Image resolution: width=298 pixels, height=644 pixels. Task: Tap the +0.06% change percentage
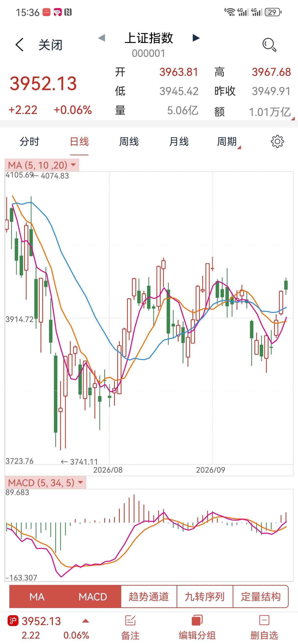pyautogui.click(x=73, y=110)
